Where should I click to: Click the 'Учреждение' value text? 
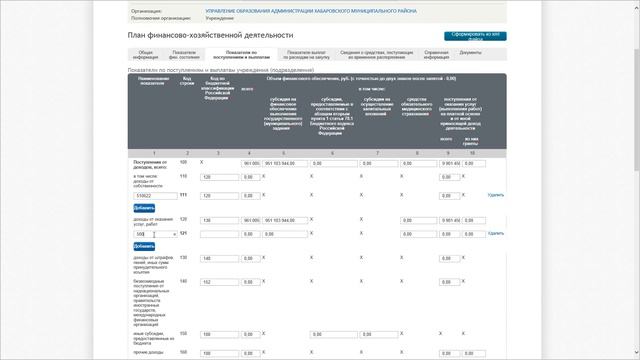(x=220, y=18)
